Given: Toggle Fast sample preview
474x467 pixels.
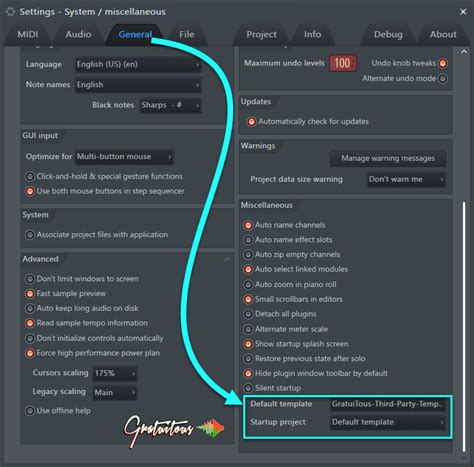Looking at the screenshot, I should click(x=30, y=294).
